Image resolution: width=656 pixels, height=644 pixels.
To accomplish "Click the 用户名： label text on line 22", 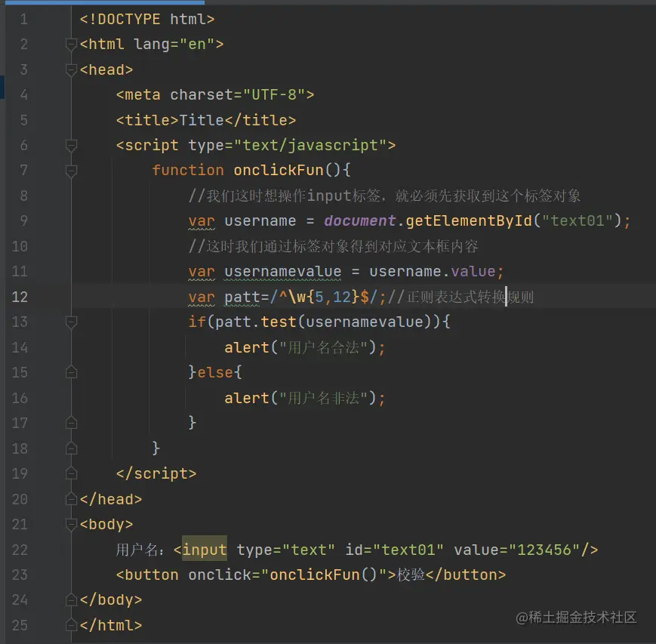I will click(140, 550).
